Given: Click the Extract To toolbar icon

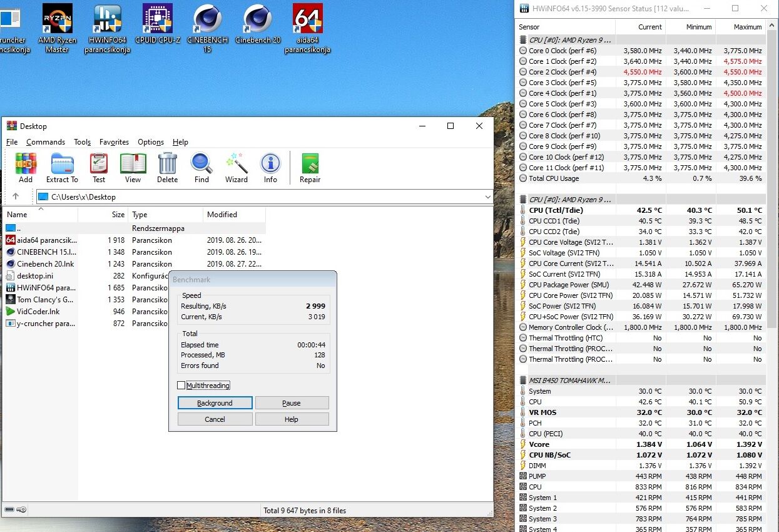Looking at the screenshot, I should (x=62, y=168).
